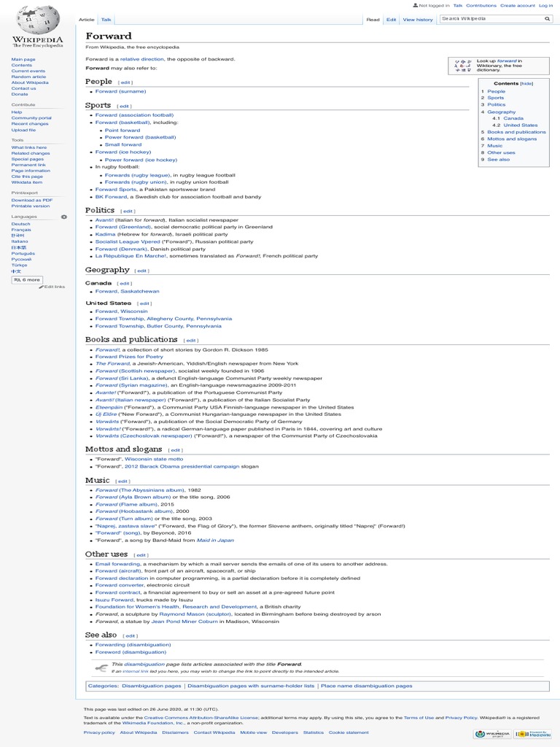Open Cite this page tool

point(27,177)
